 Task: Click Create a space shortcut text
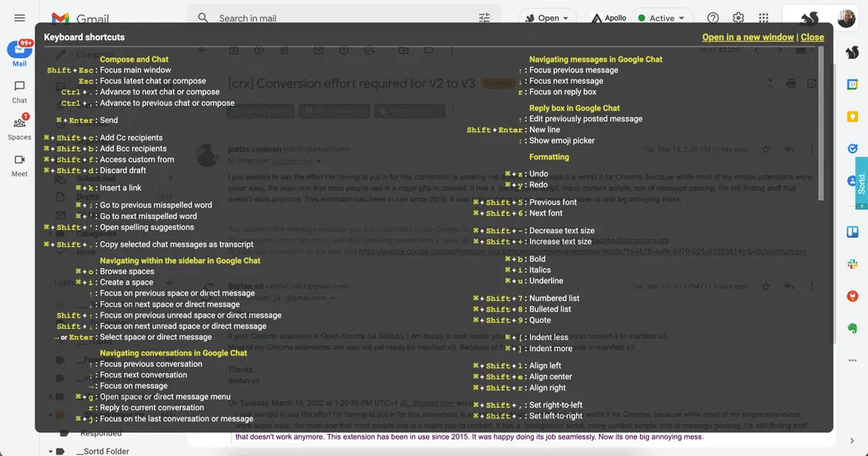[126, 282]
